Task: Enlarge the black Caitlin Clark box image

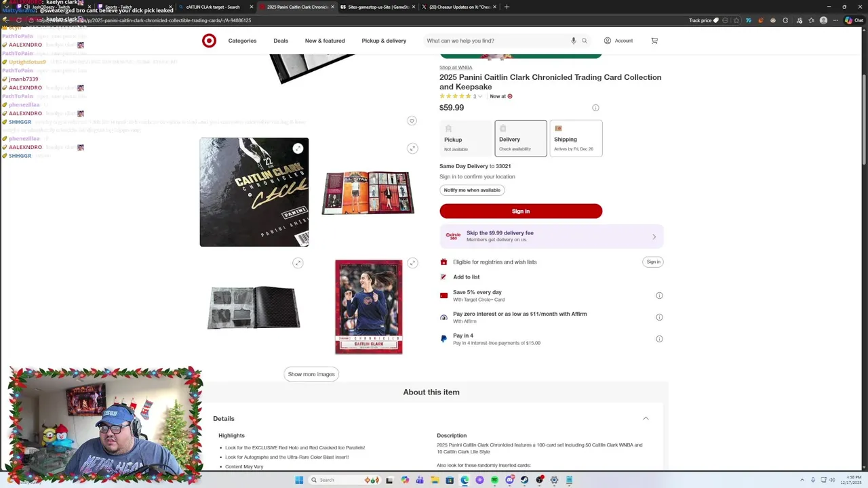Action: [x=298, y=148]
